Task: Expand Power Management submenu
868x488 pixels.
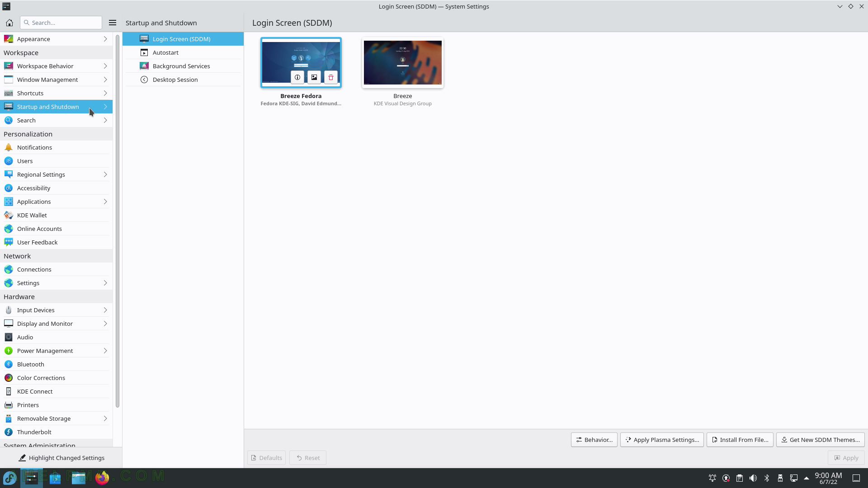Action: click(105, 351)
